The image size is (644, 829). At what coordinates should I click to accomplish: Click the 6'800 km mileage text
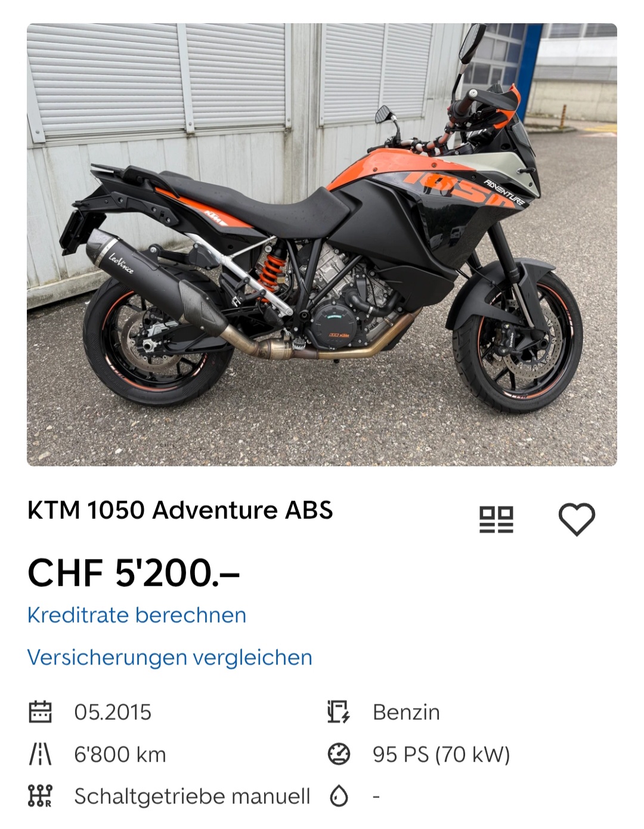(x=120, y=754)
